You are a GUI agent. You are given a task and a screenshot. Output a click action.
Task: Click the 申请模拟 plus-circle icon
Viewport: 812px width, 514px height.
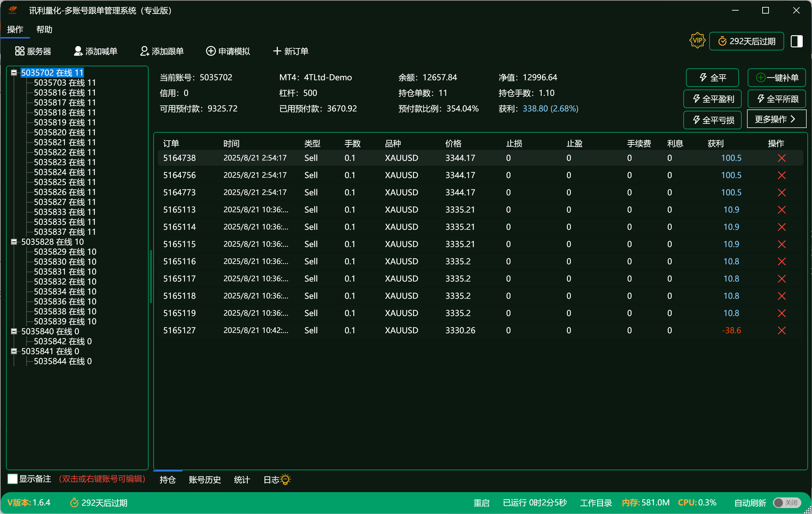(x=211, y=51)
